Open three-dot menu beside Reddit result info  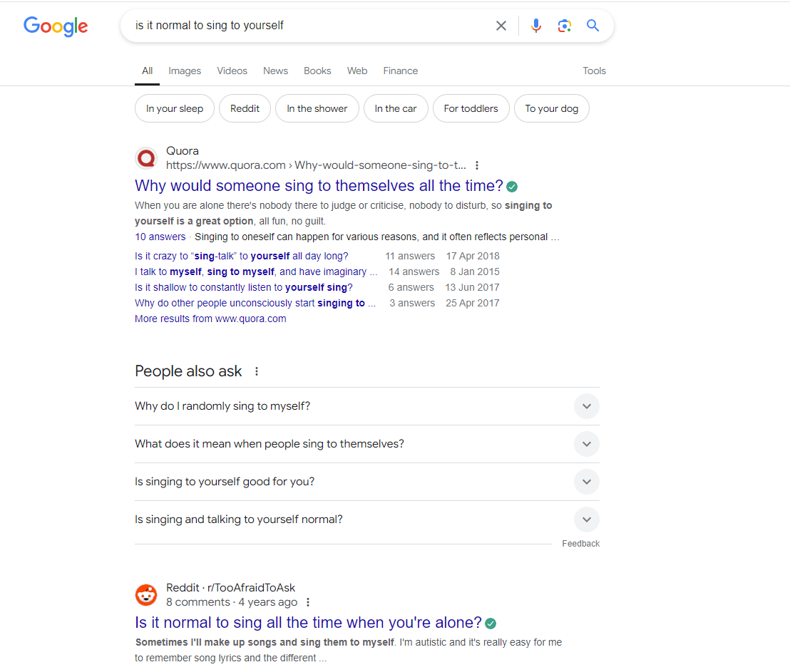pos(308,602)
